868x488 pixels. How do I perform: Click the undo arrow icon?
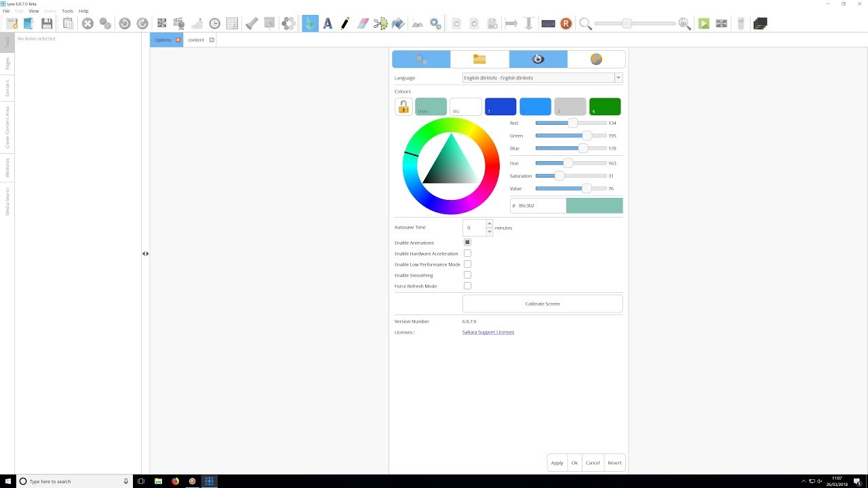point(124,24)
